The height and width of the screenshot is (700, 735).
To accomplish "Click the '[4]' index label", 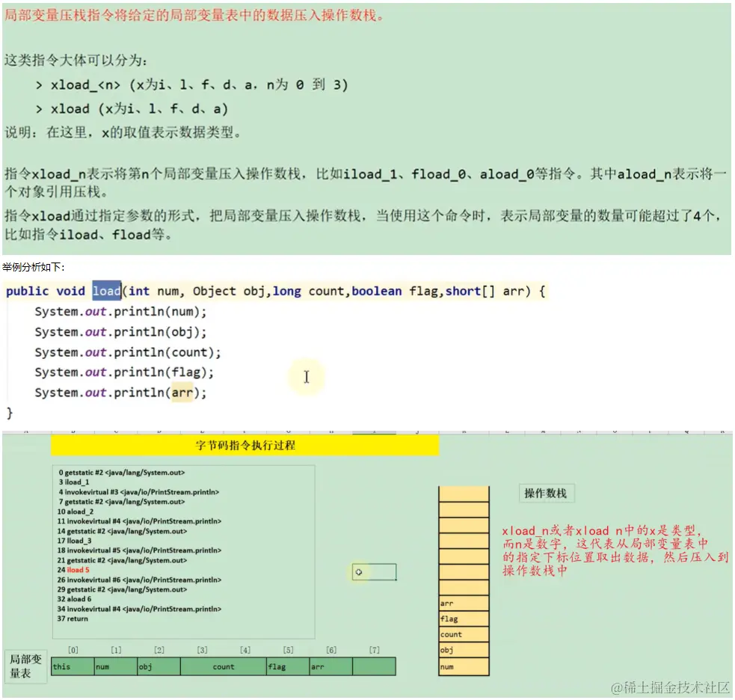I will coord(245,650).
